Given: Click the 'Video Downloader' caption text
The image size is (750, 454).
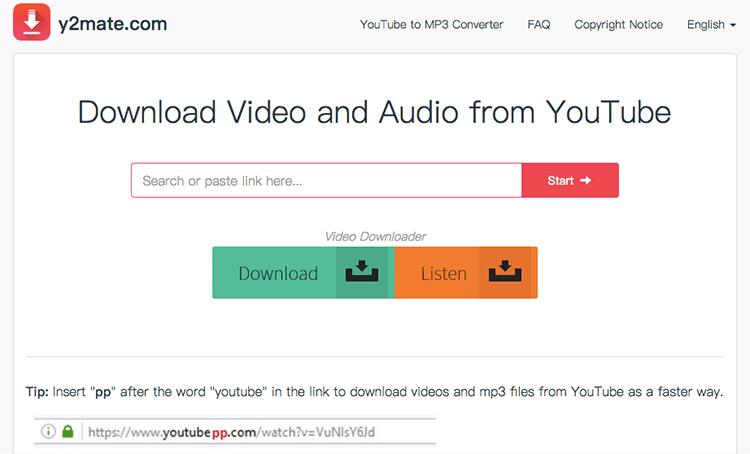Looking at the screenshot, I should 375,236.
